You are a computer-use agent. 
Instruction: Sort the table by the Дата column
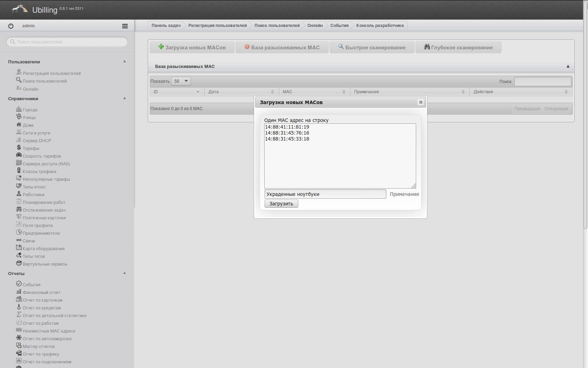click(x=241, y=92)
